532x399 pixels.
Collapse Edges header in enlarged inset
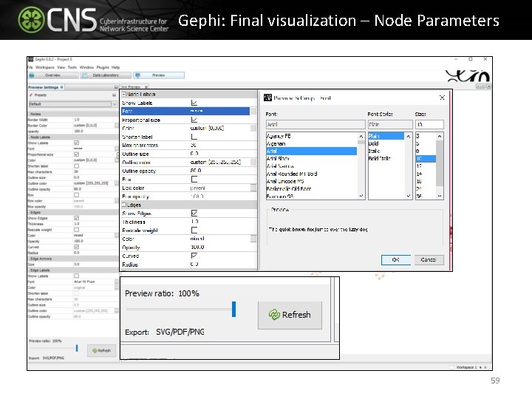click(124, 205)
